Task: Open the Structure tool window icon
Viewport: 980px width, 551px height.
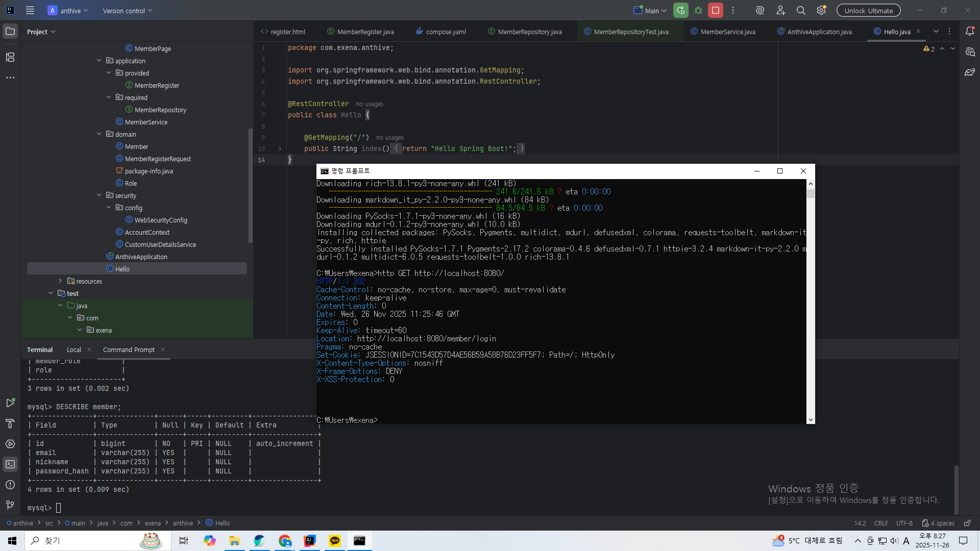Action: [10, 57]
